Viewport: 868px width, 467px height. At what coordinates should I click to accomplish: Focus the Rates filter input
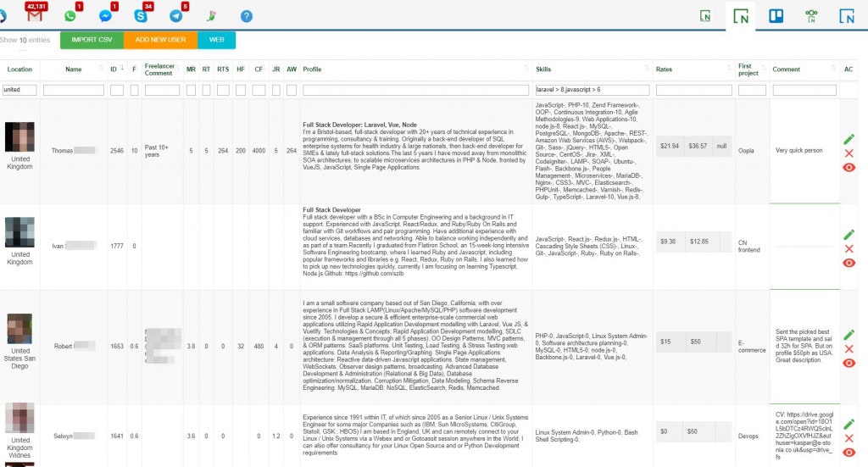pos(694,90)
